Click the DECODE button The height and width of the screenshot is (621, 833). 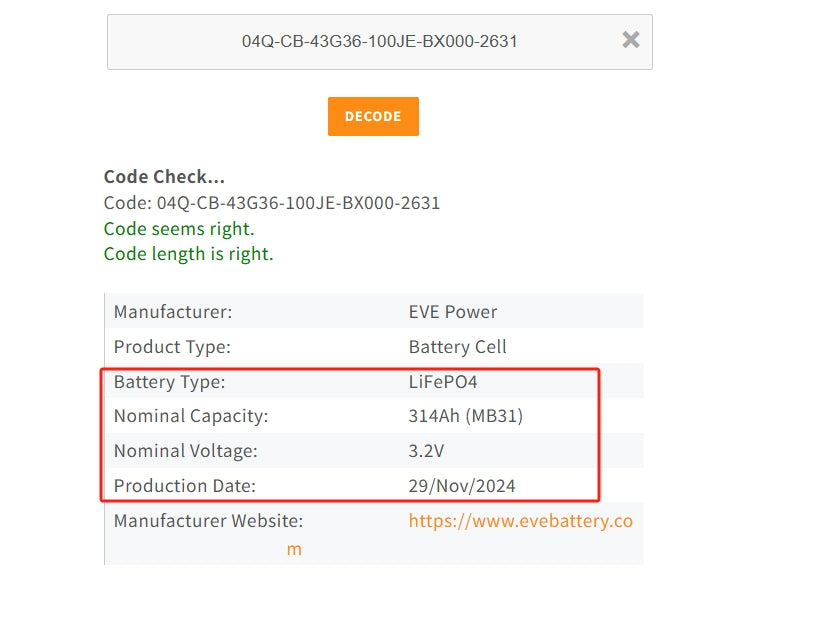pyautogui.click(x=373, y=116)
